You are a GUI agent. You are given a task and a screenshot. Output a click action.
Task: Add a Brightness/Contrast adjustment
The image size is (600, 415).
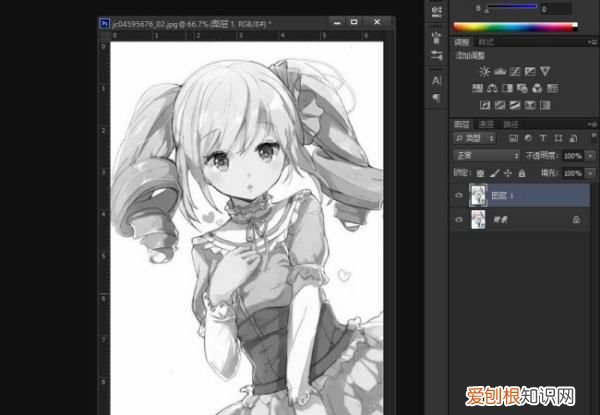pos(485,72)
